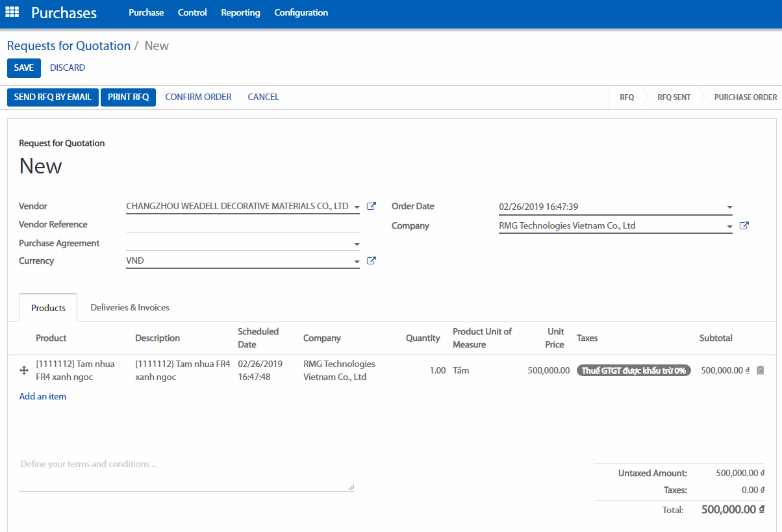Open the Configuration menu
Image resolution: width=782 pixels, height=532 pixels.
point(301,12)
